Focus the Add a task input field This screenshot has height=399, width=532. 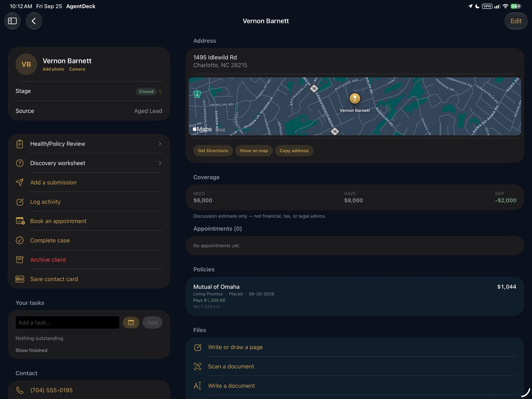[67, 323]
